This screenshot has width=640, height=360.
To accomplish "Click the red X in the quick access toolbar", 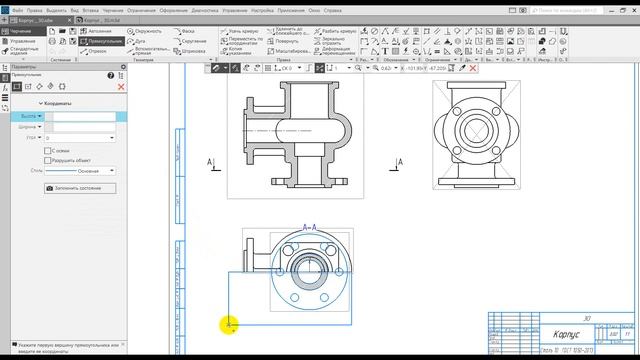I will coord(473,68).
